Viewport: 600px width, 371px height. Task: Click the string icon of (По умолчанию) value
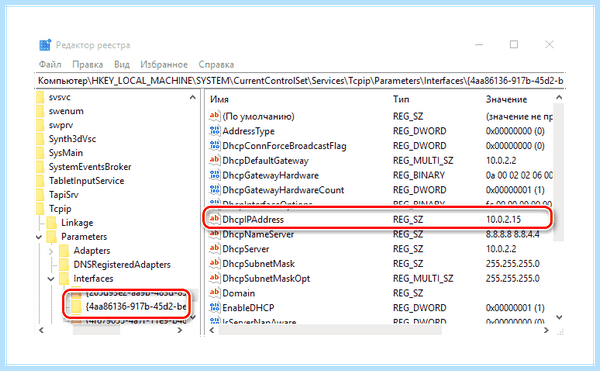click(x=215, y=116)
